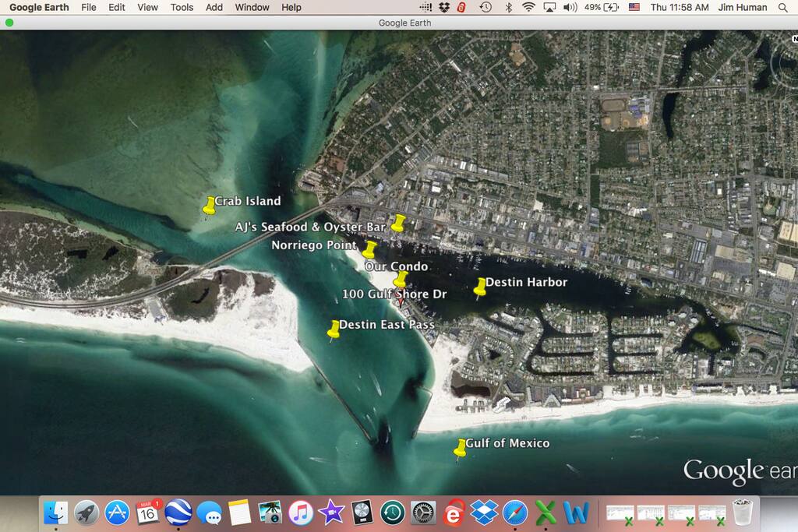
Task: Select the Destin Harbor pushpin
Action: coord(480,287)
